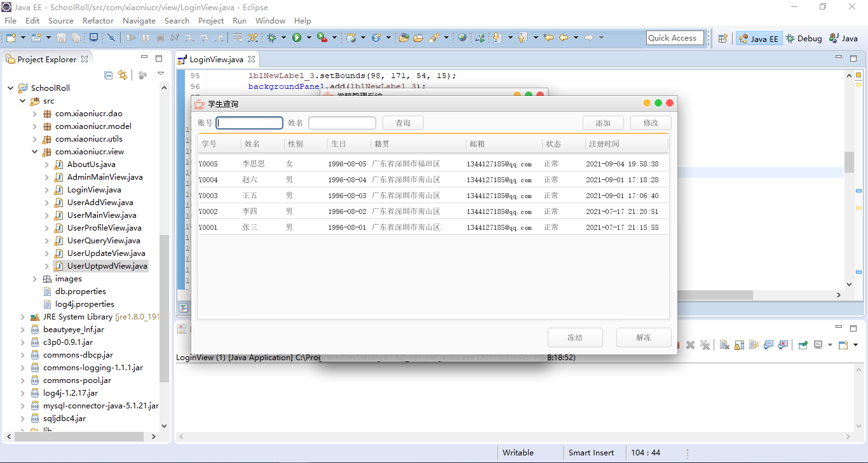Click the Open Type toolbar icon
Image resolution: width=868 pixels, height=463 pixels.
(x=403, y=38)
